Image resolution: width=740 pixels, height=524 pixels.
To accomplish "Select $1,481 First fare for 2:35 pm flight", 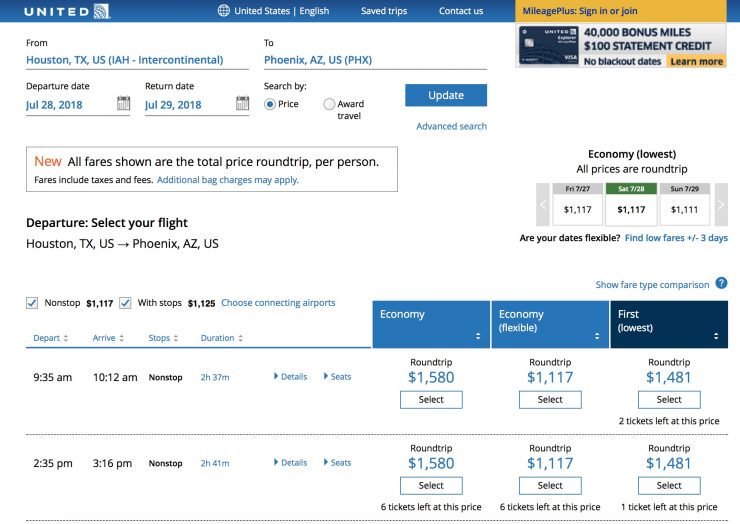I will 669,485.
